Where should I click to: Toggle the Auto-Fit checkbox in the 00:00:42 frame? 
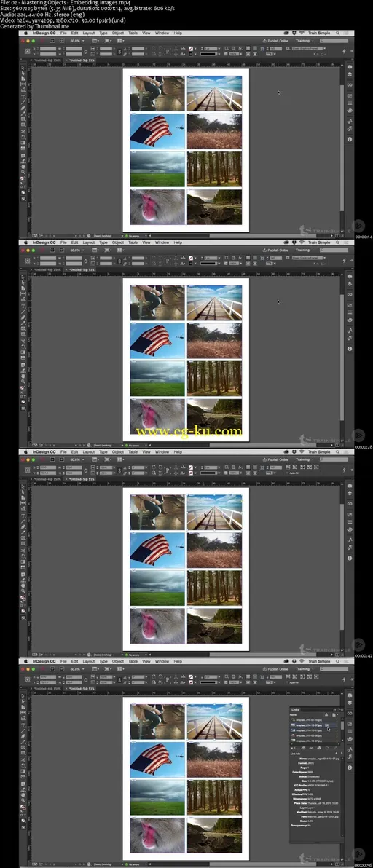(x=287, y=473)
